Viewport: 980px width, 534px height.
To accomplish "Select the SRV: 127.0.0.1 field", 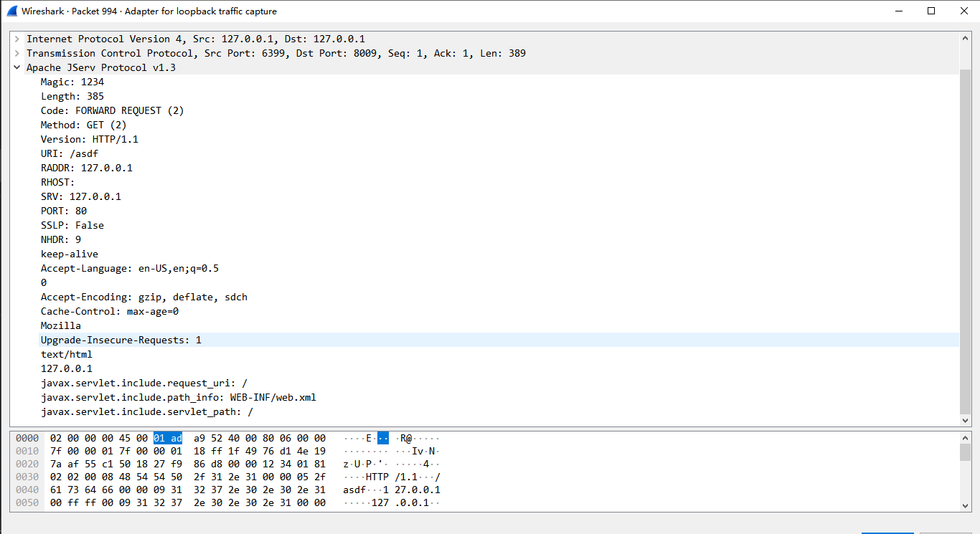I will point(81,196).
